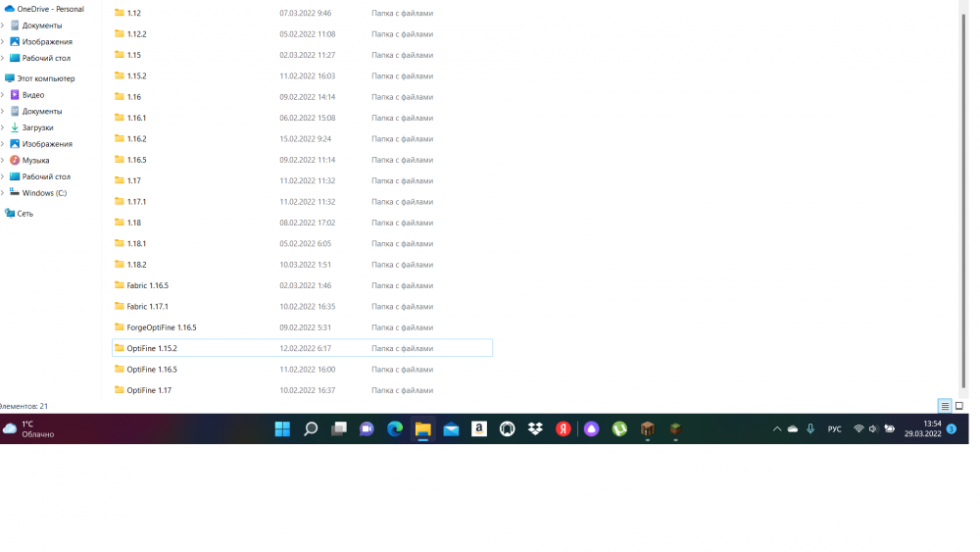Expand Видео tree node
The height and width of the screenshot is (552, 980).
pos(3,95)
